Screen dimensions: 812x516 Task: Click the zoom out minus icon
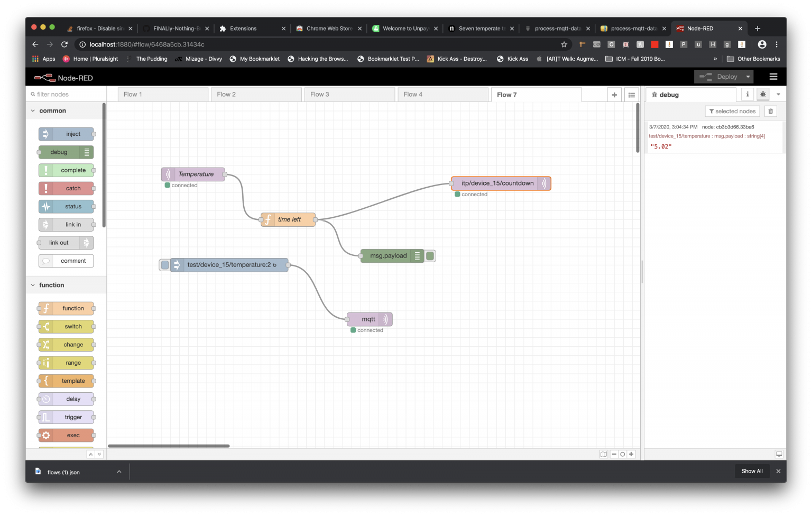point(614,454)
